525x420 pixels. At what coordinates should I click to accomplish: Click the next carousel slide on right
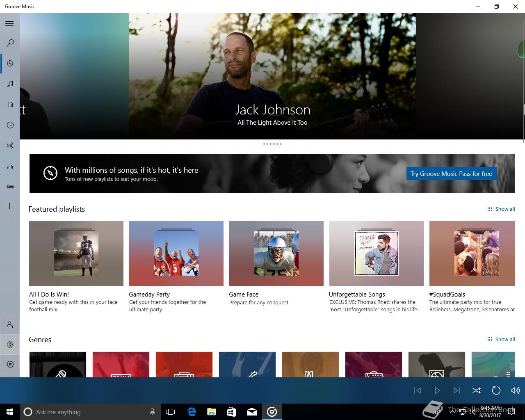(470, 76)
